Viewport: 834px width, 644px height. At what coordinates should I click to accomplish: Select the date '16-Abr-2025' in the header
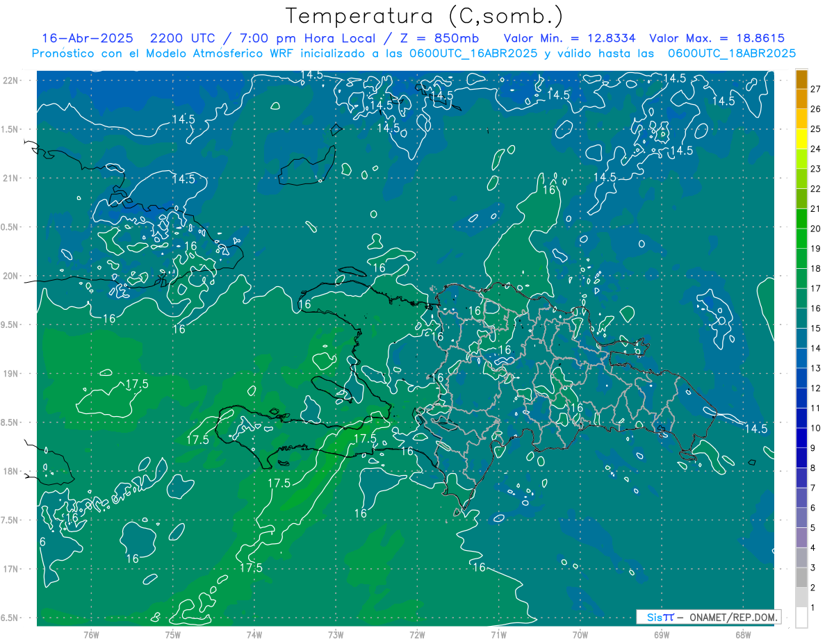(x=88, y=38)
